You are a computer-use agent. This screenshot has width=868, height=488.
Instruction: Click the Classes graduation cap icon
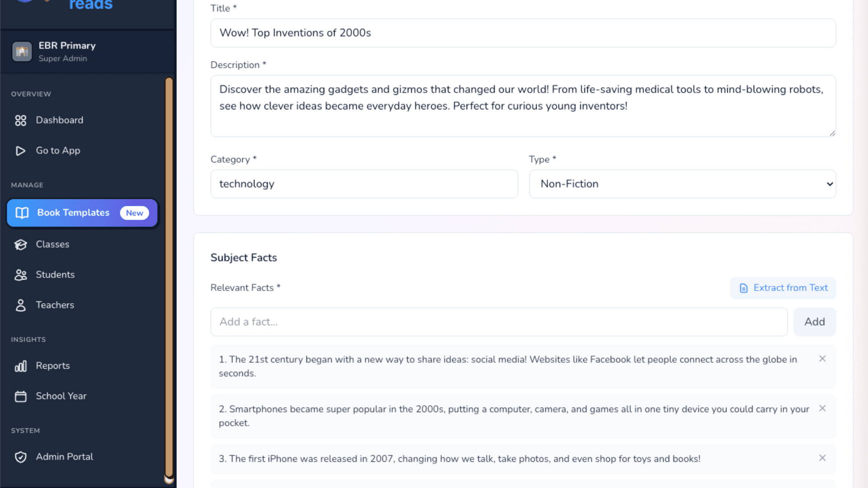click(x=21, y=244)
